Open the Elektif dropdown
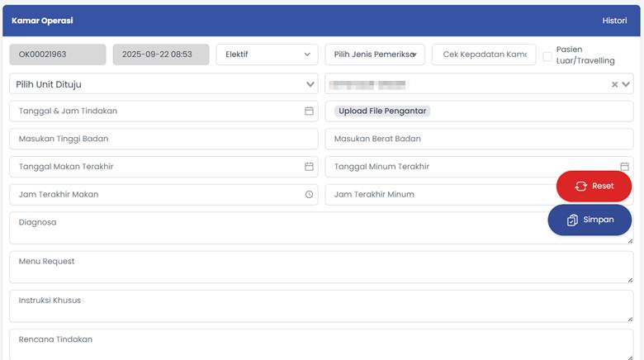This screenshot has width=644, height=360. [267, 54]
